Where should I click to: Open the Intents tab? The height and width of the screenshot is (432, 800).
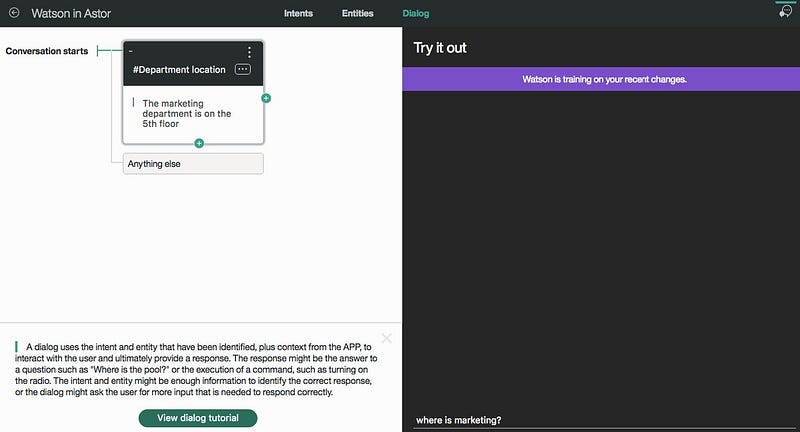(x=298, y=13)
